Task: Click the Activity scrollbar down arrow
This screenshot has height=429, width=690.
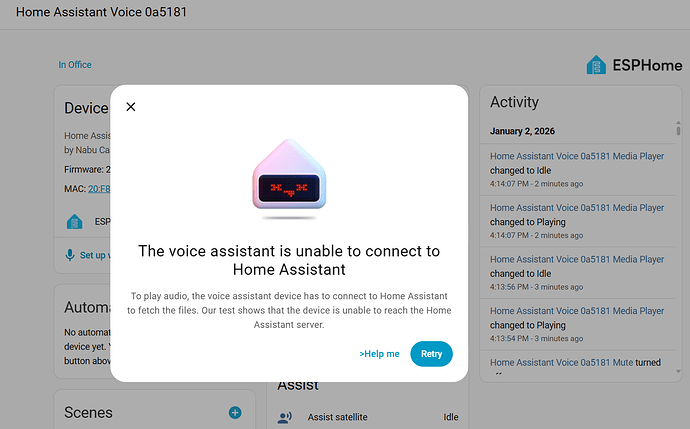Action: 678,371
